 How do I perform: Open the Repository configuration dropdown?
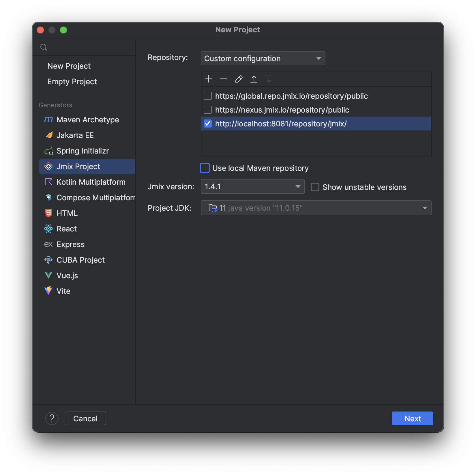click(x=263, y=58)
